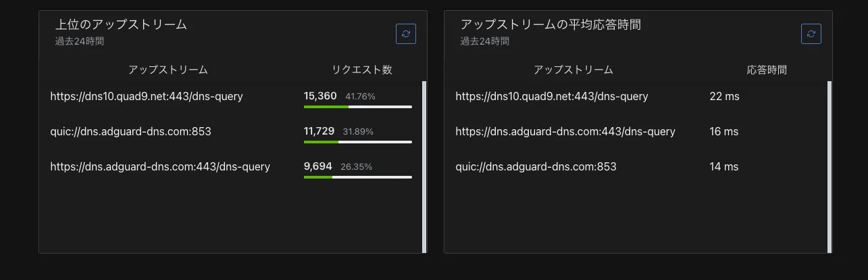Click the 15,360 request count
The height and width of the screenshot is (280, 868).
(320, 96)
